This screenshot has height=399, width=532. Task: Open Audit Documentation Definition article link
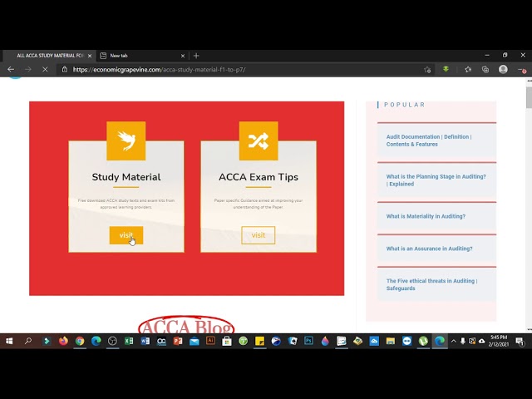click(x=429, y=140)
